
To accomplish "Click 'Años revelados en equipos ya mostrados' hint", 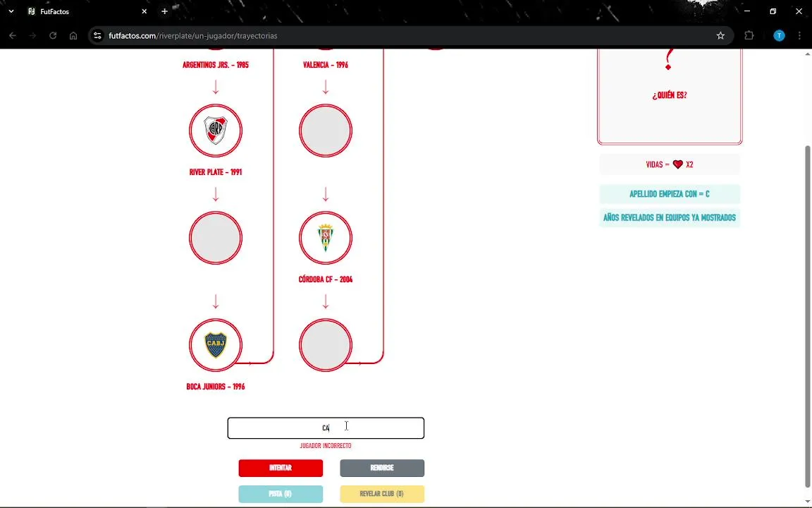I will pyautogui.click(x=670, y=218).
